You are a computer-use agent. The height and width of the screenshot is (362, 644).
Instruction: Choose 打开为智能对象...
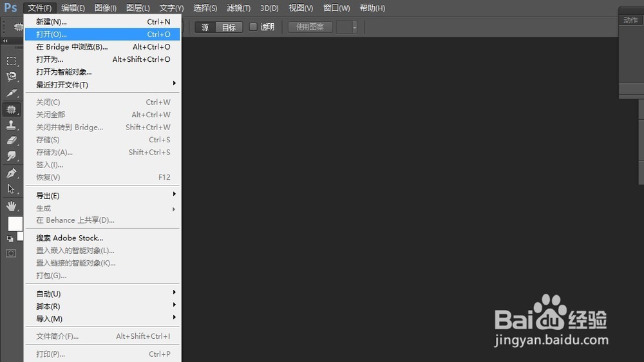[x=102, y=72]
